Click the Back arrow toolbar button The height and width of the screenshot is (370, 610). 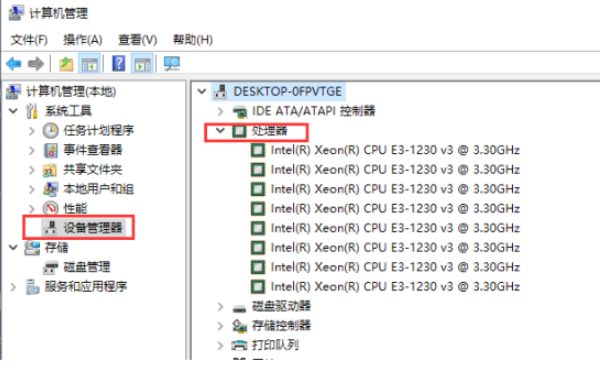14,64
